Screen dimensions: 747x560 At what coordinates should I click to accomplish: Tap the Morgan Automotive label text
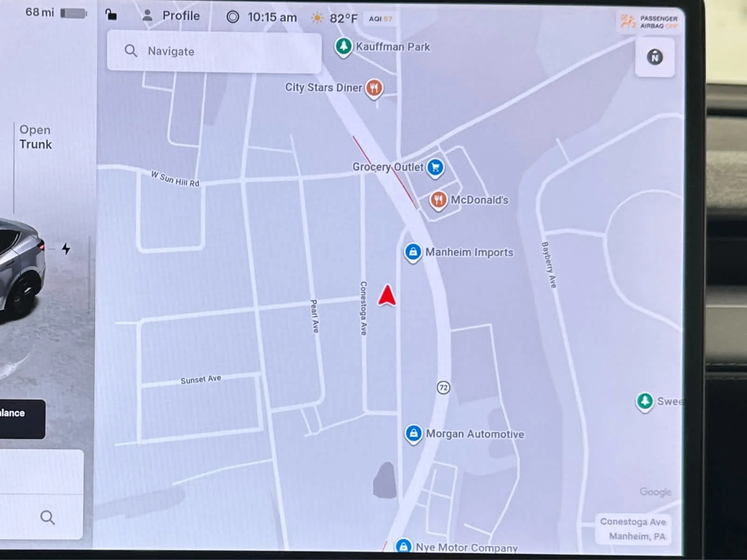point(475,434)
